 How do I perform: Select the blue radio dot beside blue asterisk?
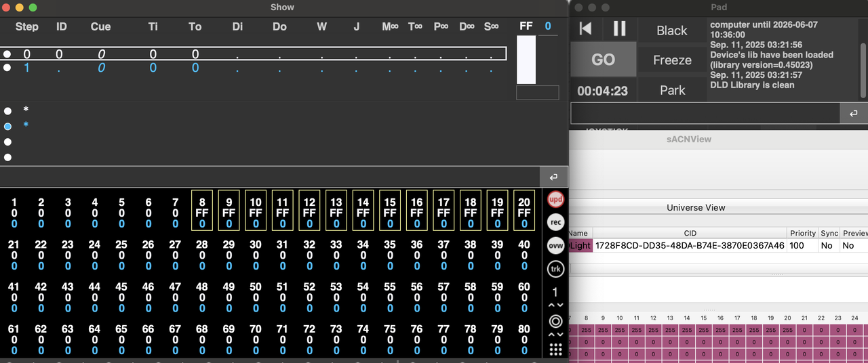pyautogui.click(x=7, y=127)
